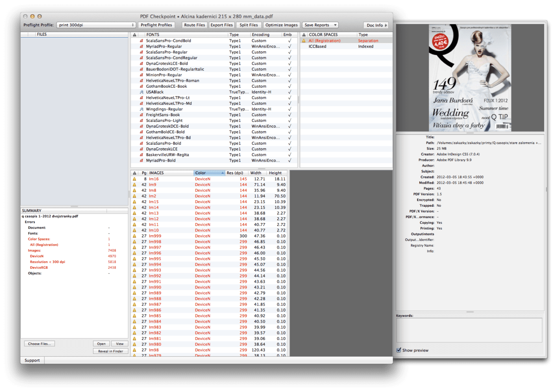Click the Choose Files button

pyautogui.click(x=39, y=343)
